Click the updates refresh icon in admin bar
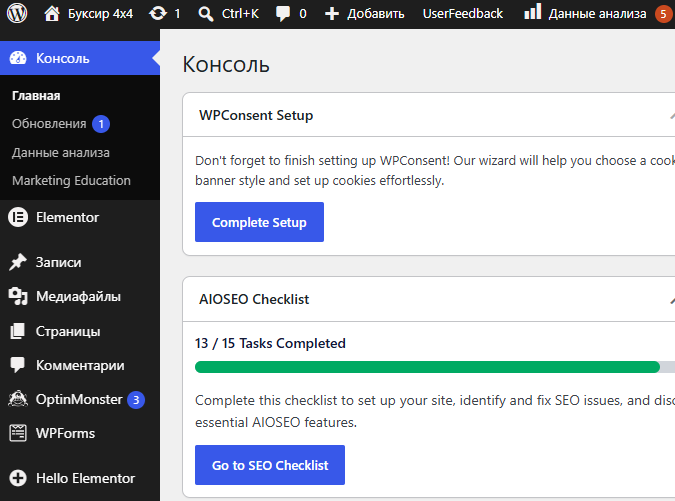This screenshot has width=675, height=501. point(158,13)
